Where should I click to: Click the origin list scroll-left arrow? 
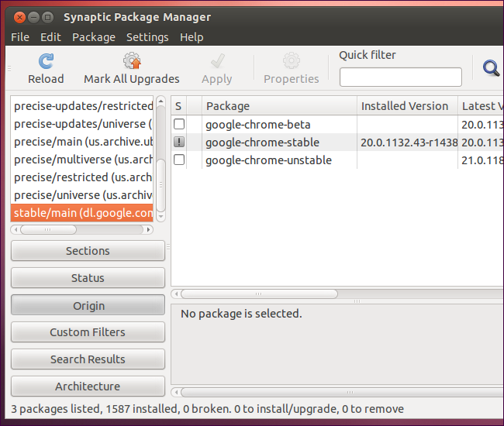16,230
